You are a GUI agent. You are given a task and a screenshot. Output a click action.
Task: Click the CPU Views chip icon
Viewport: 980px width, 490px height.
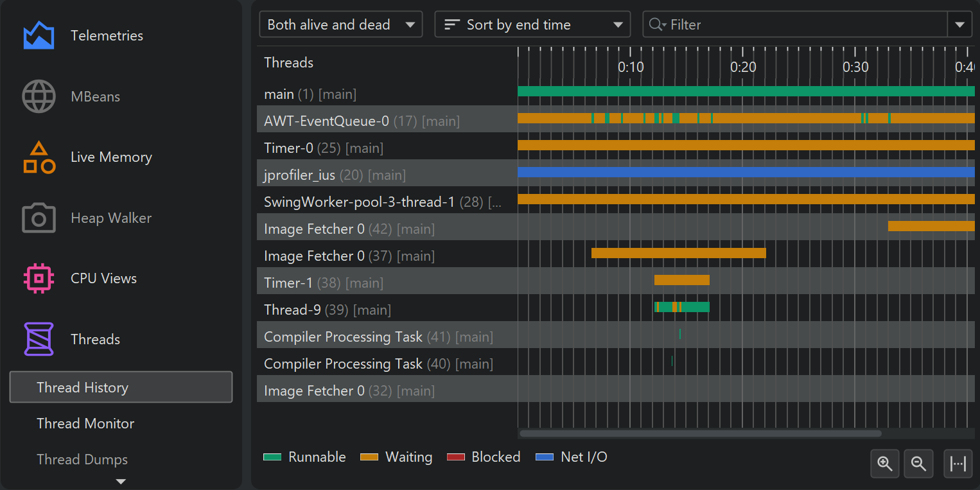[x=39, y=279]
